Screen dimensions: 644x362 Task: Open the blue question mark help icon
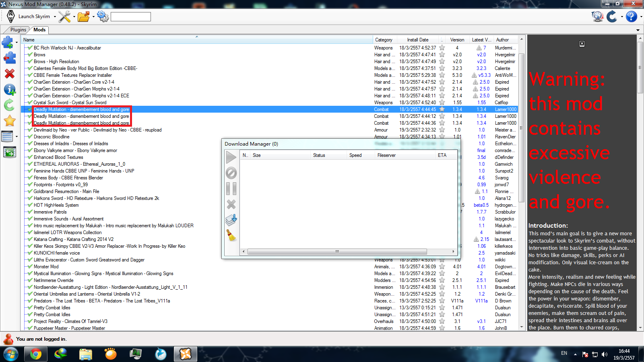pos(632,16)
